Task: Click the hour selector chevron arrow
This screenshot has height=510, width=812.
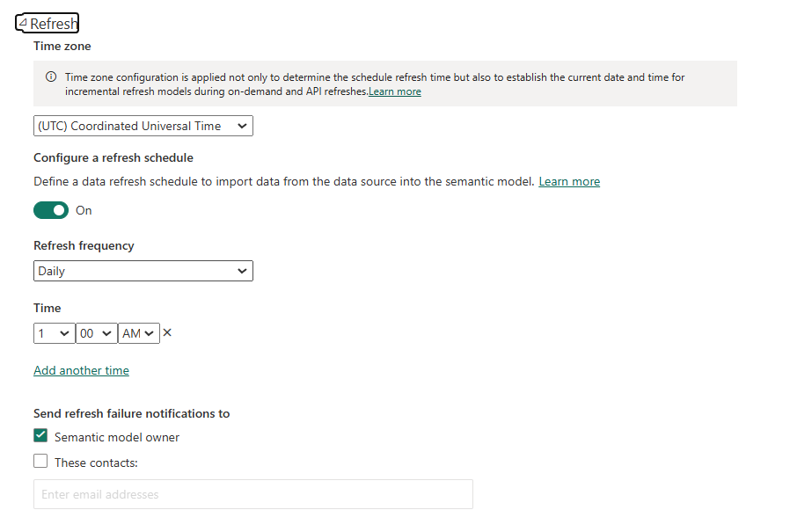Action: [64, 333]
